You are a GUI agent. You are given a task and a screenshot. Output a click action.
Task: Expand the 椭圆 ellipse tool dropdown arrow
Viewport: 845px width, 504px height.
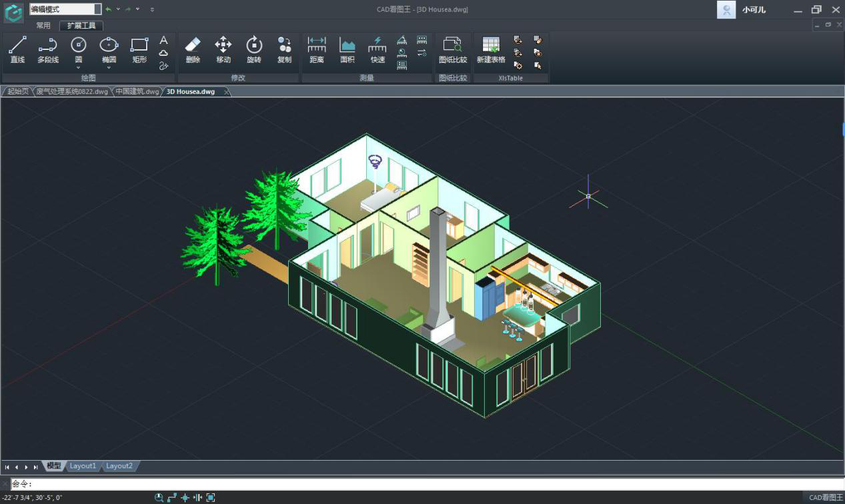point(109,67)
